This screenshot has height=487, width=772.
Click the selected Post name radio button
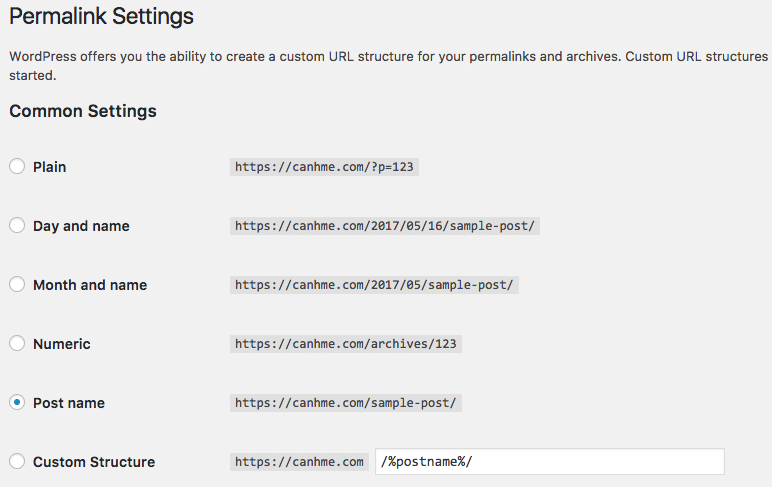click(17, 403)
